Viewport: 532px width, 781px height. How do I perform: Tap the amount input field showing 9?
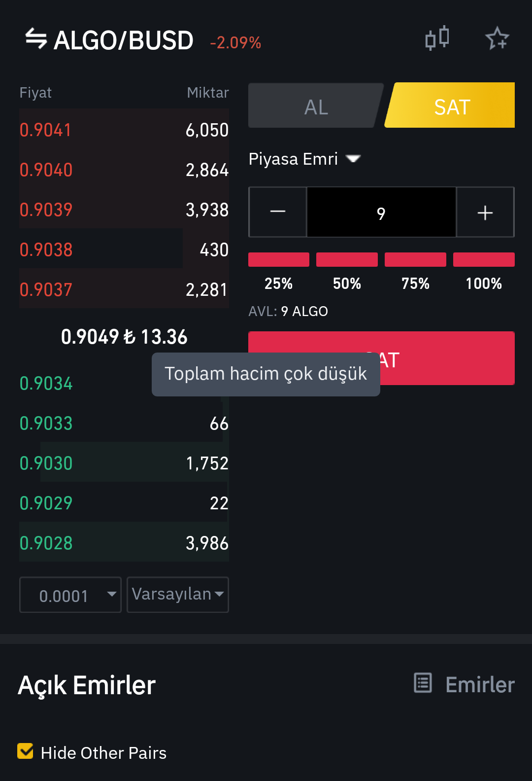(381, 213)
